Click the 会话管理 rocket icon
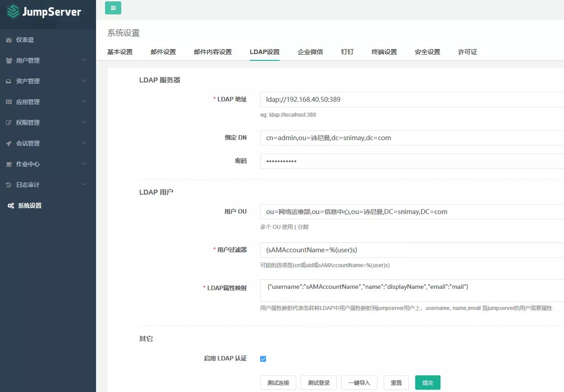 pos(9,144)
